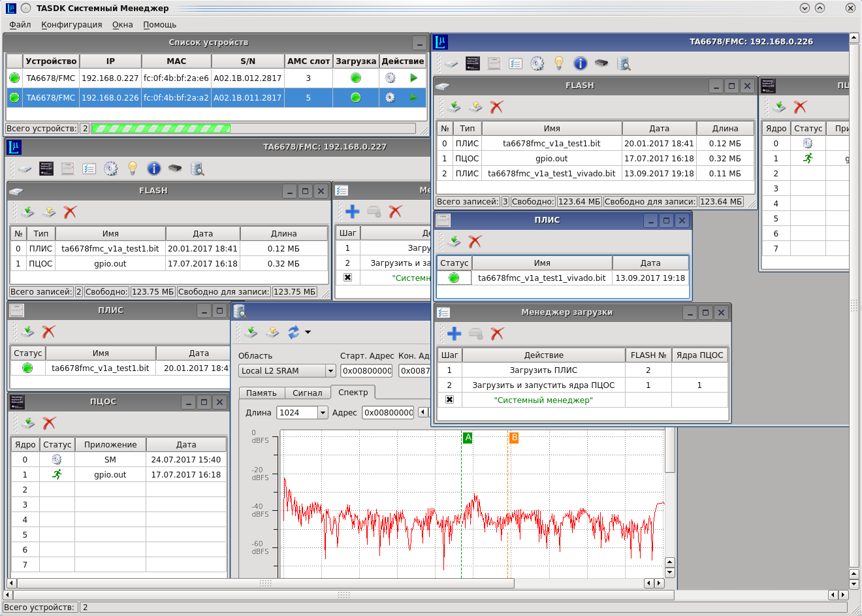Add a step with the blue plus in Менеджер загрузки
This screenshot has height=616, width=862.
[x=455, y=334]
